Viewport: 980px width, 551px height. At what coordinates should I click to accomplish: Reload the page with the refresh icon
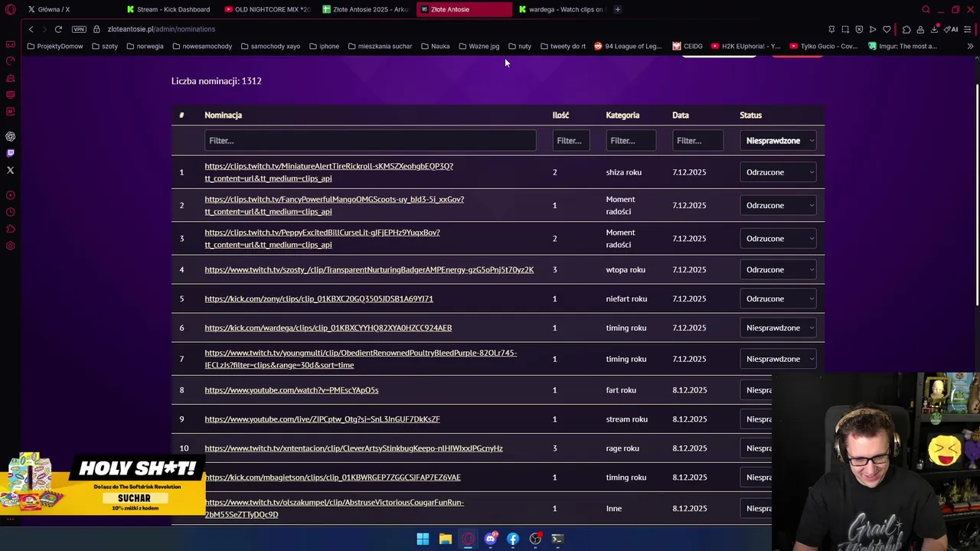click(x=58, y=29)
